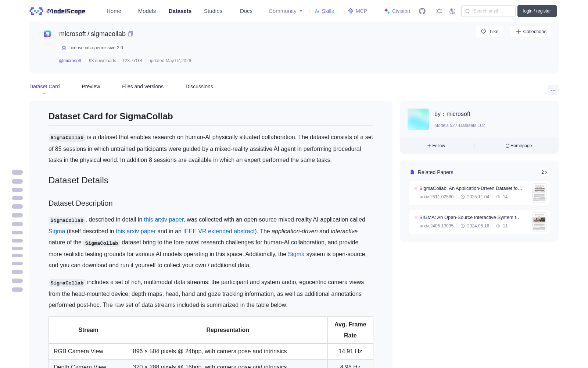Go to the Home page

[114, 11]
